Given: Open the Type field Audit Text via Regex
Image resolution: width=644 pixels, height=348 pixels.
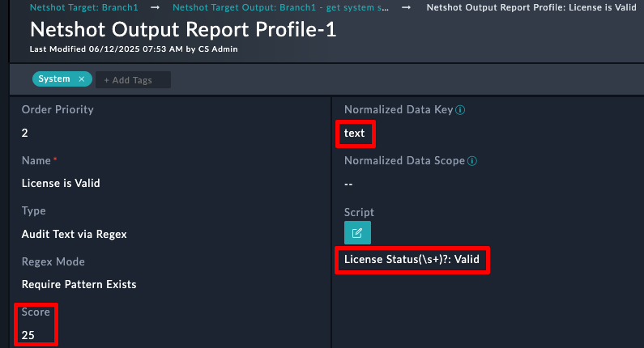Looking at the screenshot, I should coord(74,235).
